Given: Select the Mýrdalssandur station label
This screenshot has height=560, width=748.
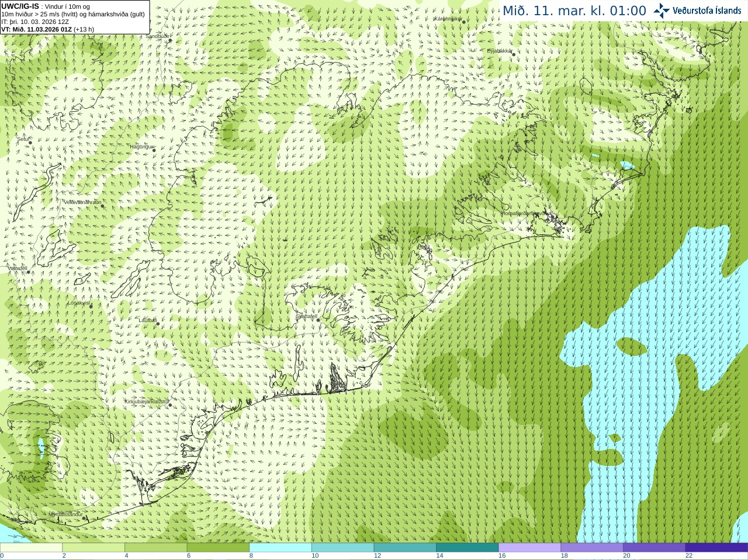Looking at the screenshot, I should click(x=65, y=514).
